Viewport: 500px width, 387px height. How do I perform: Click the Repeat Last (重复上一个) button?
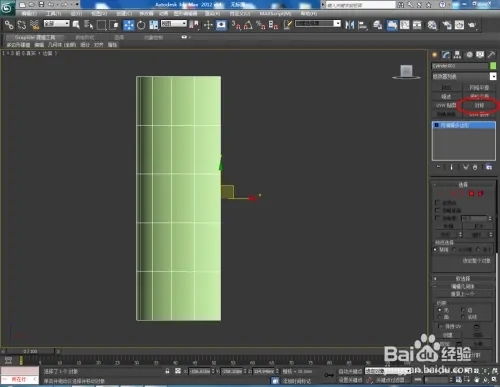click(x=463, y=294)
